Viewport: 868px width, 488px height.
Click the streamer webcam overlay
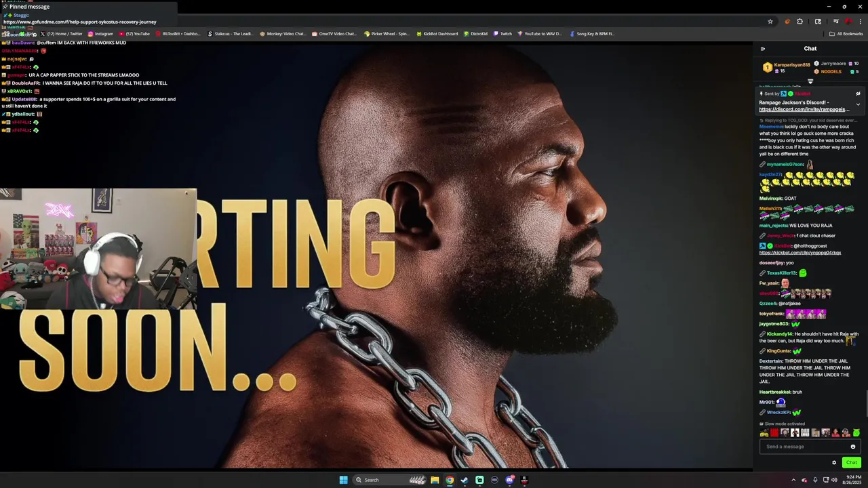[98, 249]
